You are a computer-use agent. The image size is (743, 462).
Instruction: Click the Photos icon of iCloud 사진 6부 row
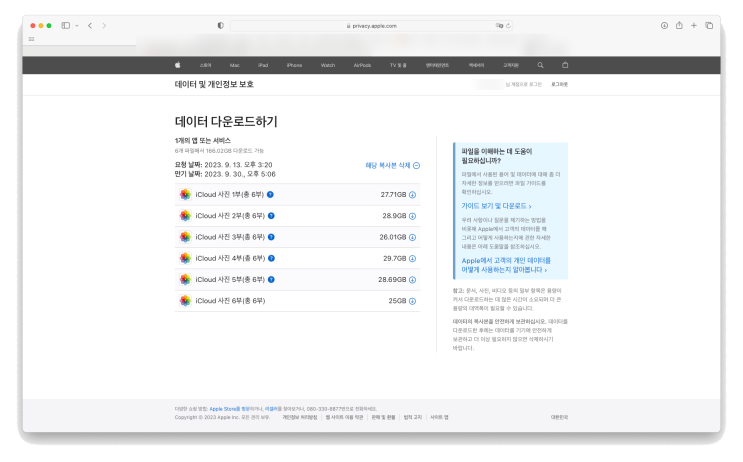[185, 300]
